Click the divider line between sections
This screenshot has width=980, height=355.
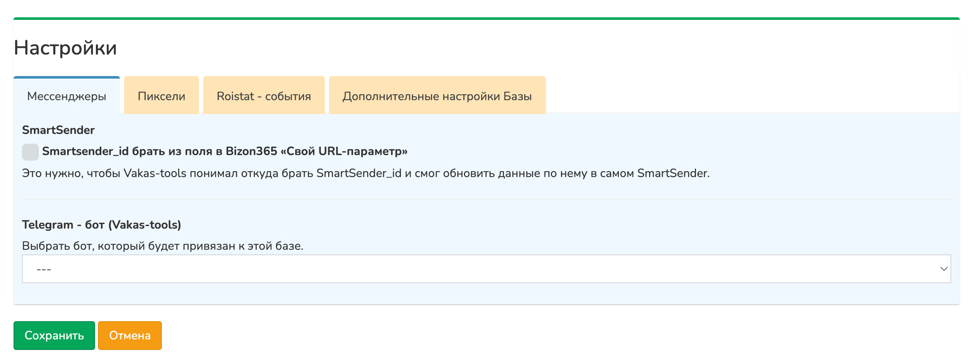coord(486,199)
